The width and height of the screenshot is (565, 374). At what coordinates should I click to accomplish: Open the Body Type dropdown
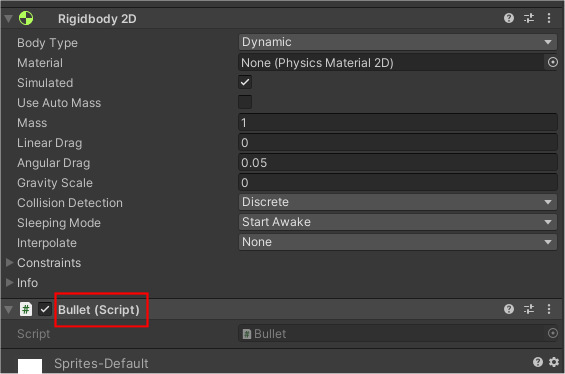pyautogui.click(x=398, y=42)
